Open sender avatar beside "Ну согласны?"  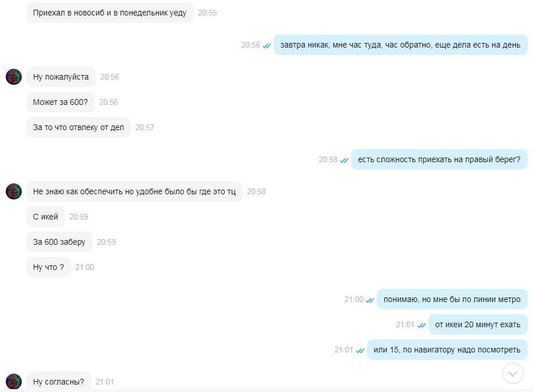14,382
